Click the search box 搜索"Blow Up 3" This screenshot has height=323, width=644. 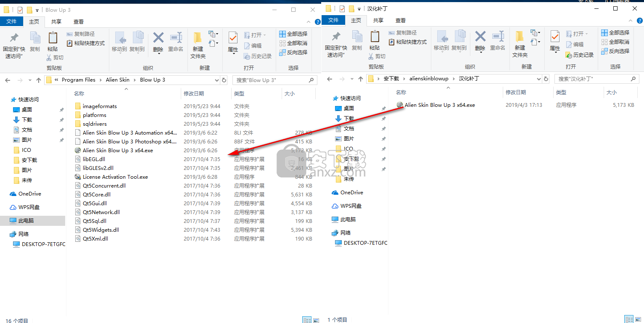click(274, 80)
